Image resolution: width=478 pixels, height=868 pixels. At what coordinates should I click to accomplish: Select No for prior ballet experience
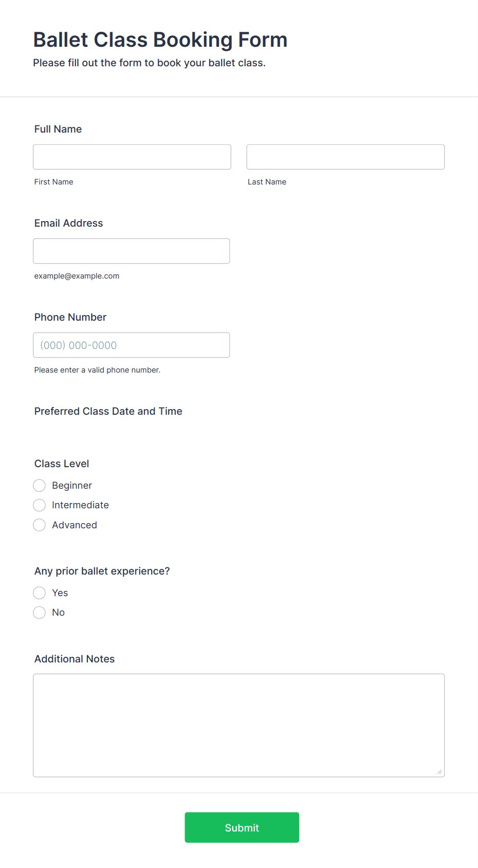pos(40,613)
